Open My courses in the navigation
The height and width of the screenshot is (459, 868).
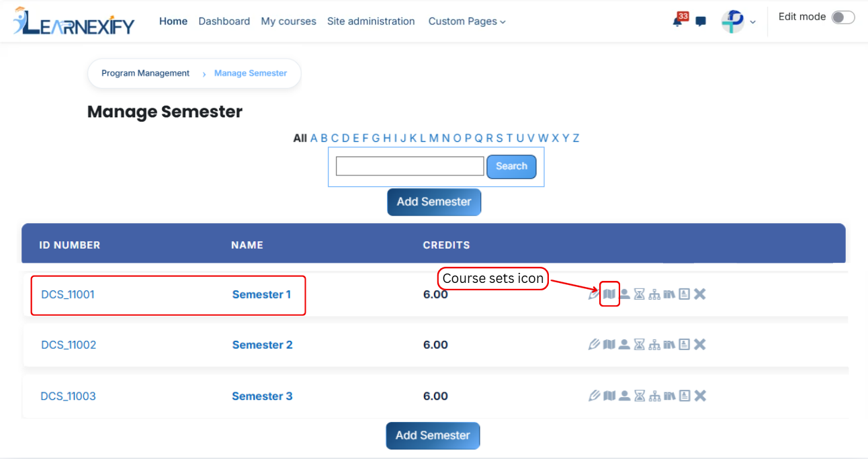[289, 22]
